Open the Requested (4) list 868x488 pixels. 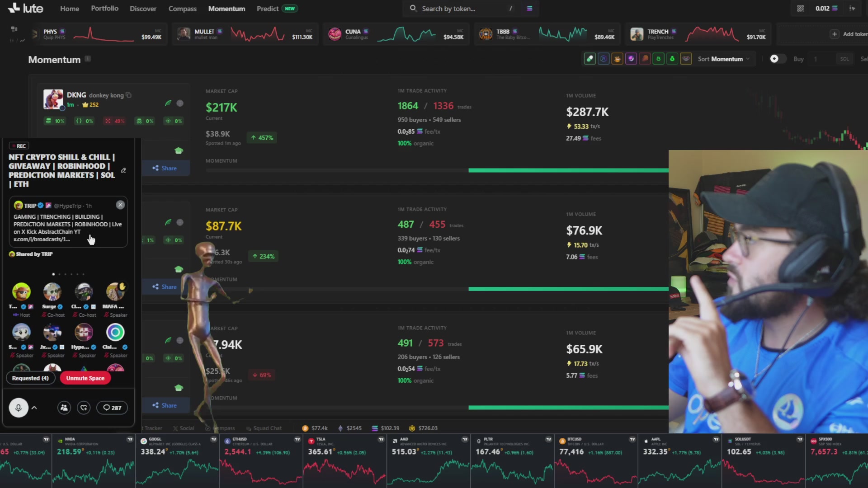(x=30, y=378)
